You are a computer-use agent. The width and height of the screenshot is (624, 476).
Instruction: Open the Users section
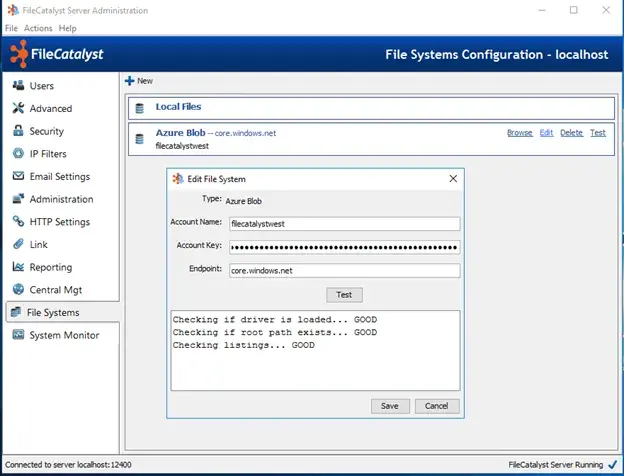(x=42, y=86)
